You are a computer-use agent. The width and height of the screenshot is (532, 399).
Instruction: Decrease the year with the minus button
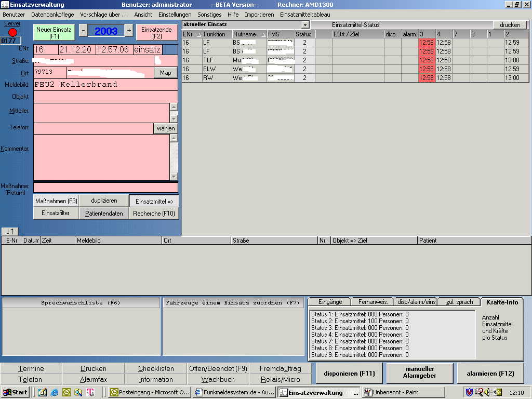click(83, 31)
